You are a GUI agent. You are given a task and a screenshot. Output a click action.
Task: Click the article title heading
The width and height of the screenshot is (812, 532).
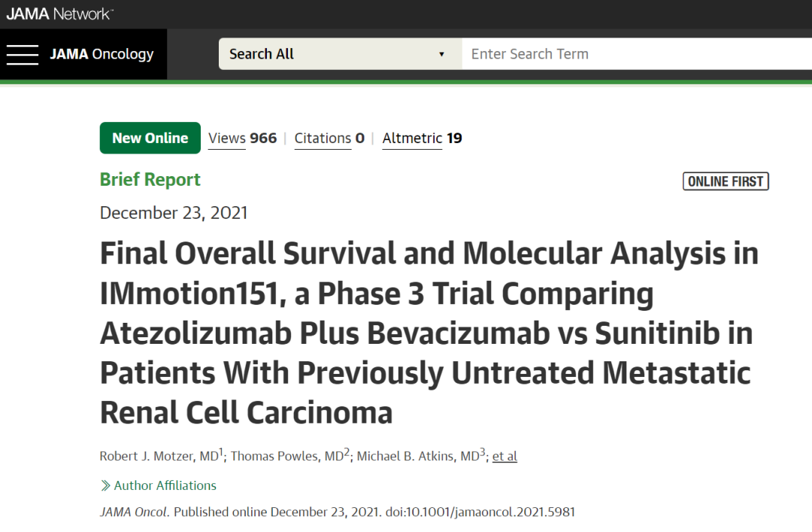(x=429, y=333)
